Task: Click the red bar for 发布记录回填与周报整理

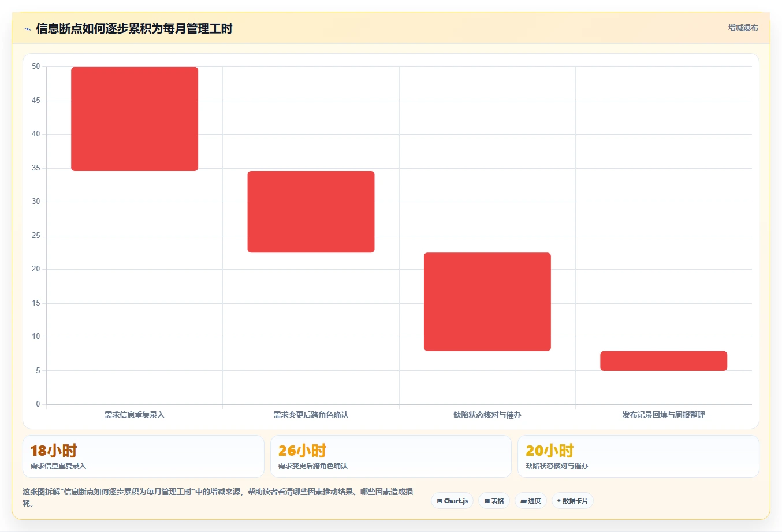Action: coord(664,361)
